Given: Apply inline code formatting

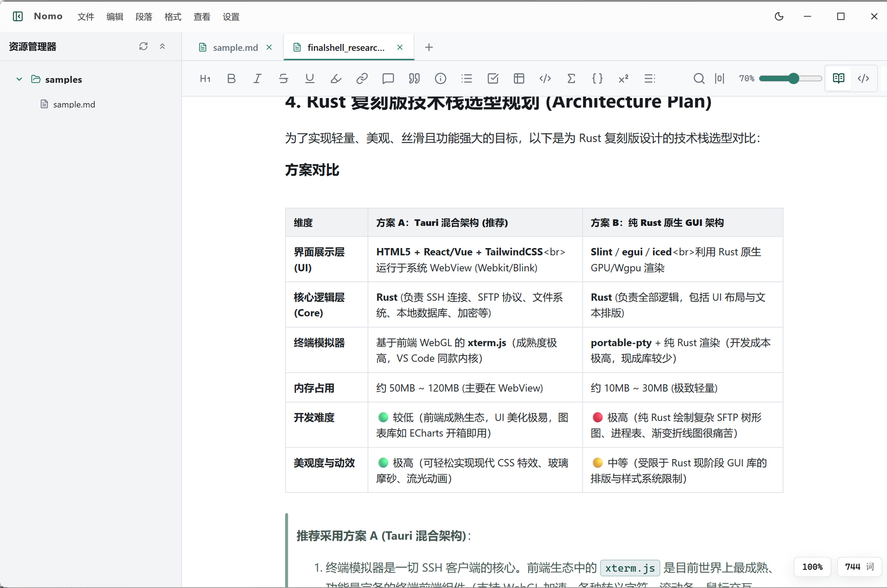Looking at the screenshot, I should (x=545, y=79).
